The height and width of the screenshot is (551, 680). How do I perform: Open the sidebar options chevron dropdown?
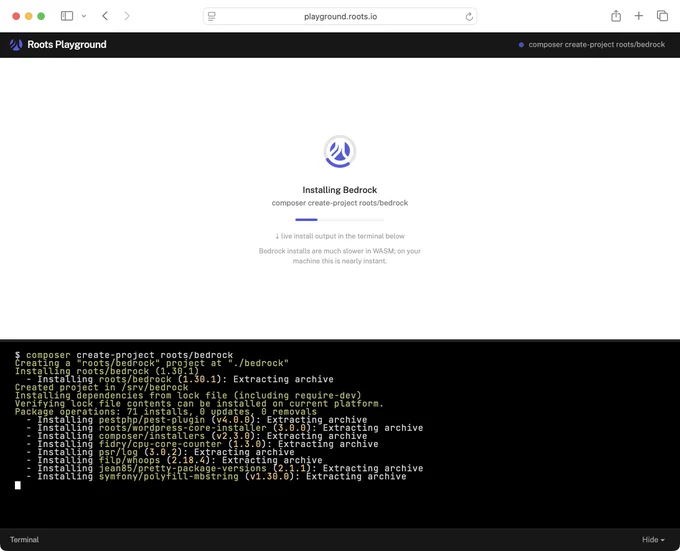point(84,16)
